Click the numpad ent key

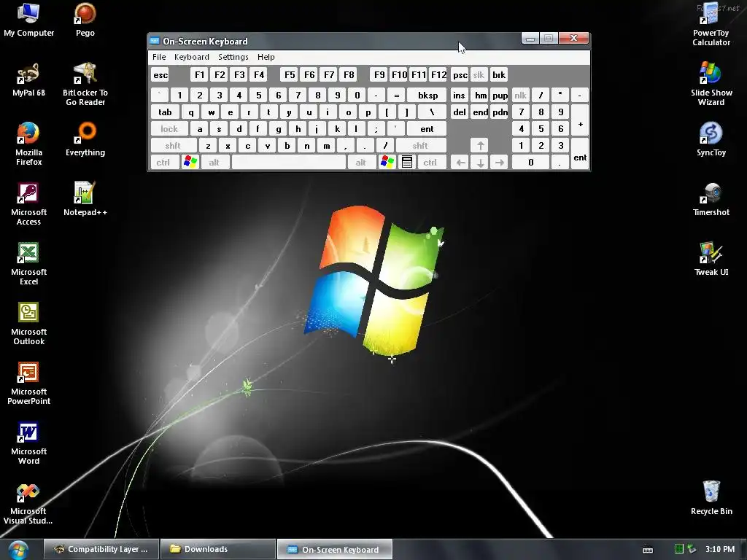[x=580, y=154]
